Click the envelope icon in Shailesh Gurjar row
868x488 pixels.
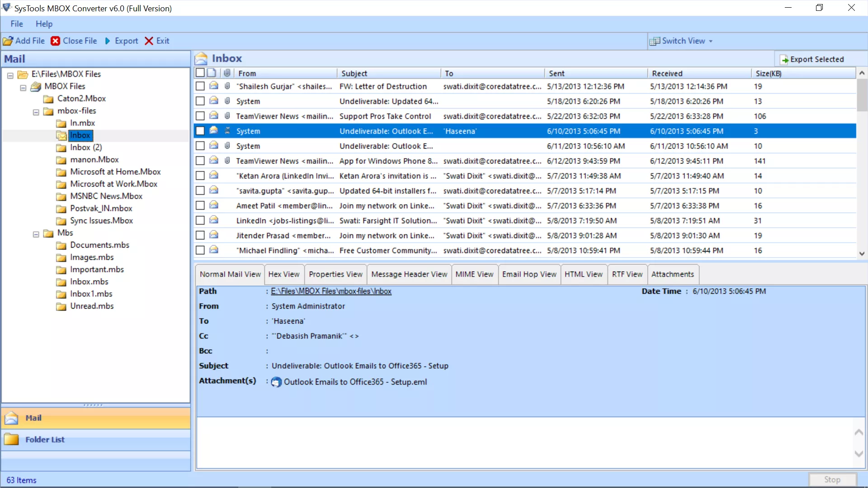tap(214, 86)
